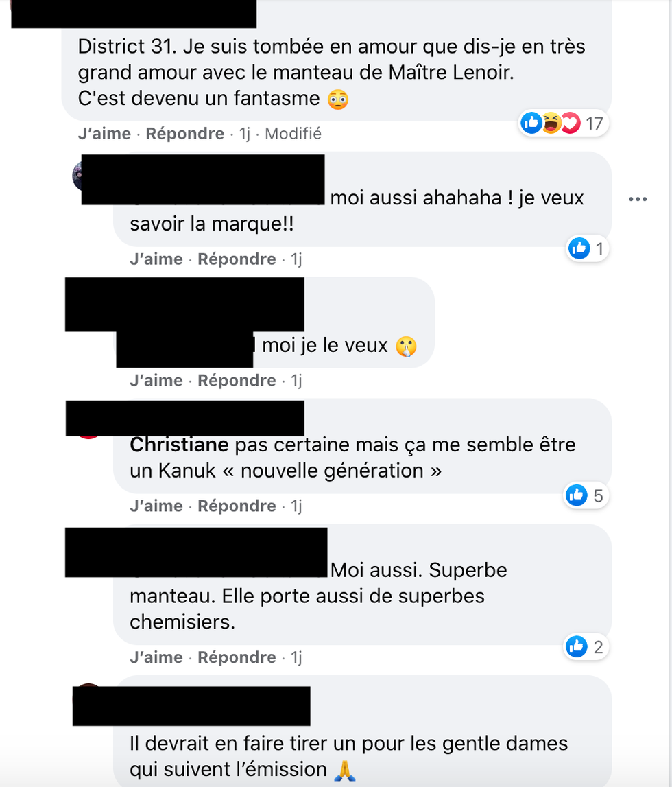Click the crying emoji after "moi je le veux"
The height and width of the screenshot is (787, 672).
[x=406, y=347]
